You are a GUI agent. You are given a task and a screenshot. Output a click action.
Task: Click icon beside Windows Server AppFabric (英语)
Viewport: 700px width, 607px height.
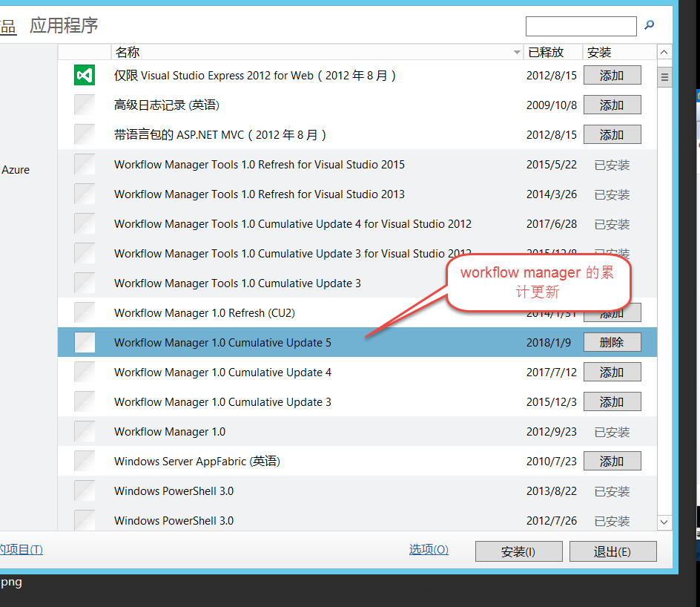pyautogui.click(x=85, y=462)
